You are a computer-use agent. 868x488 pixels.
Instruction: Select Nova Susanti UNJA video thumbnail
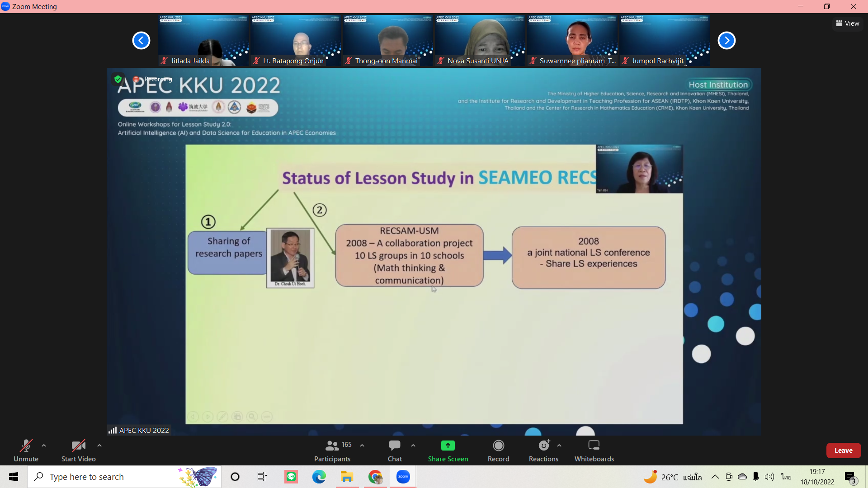(479, 41)
